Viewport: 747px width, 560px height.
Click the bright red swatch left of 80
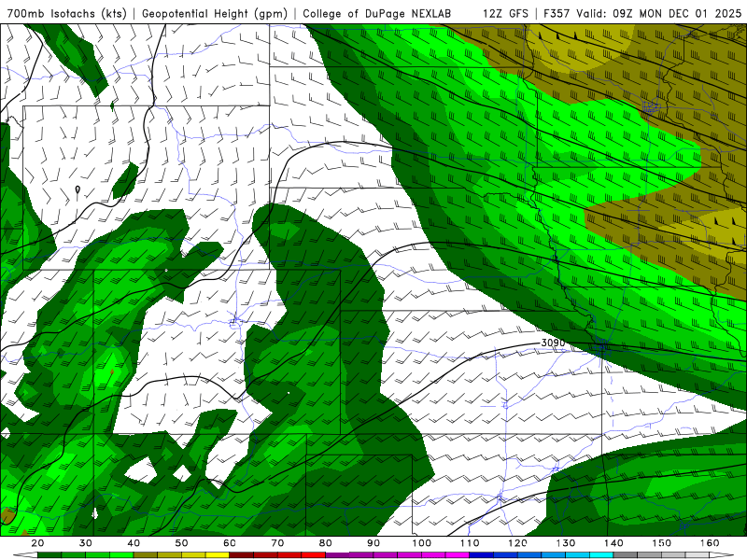pyautogui.click(x=314, y=555)
